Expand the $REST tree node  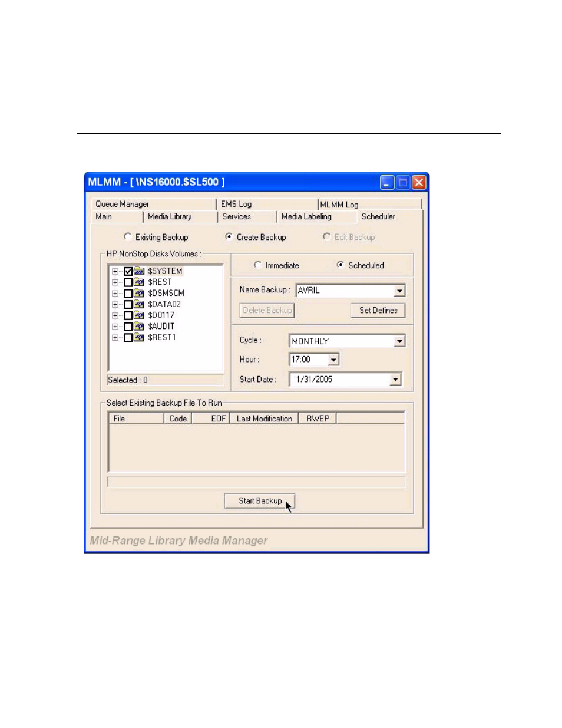[115, 282]
